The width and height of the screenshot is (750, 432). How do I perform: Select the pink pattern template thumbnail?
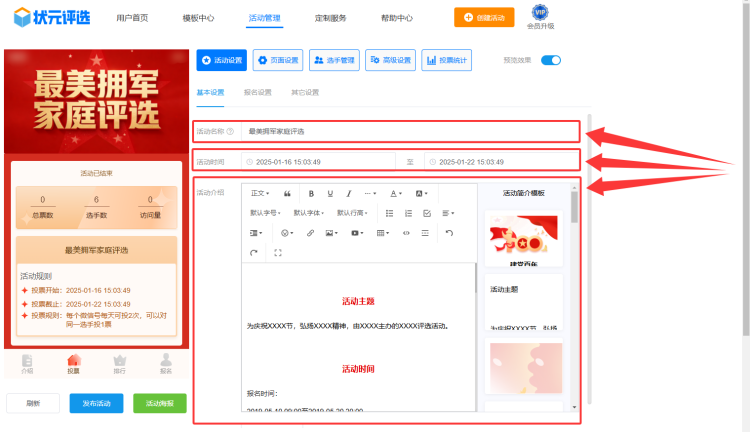(x=524, y=366)
